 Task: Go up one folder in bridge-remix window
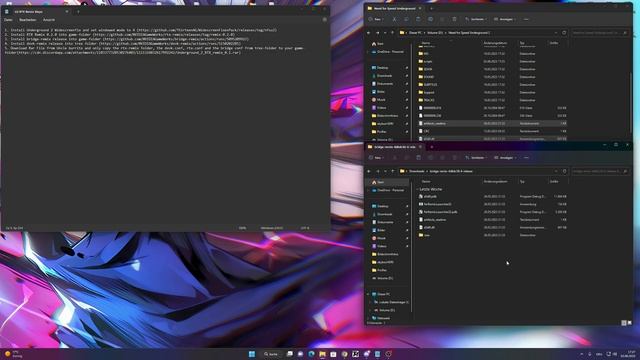tap(393, 171)
